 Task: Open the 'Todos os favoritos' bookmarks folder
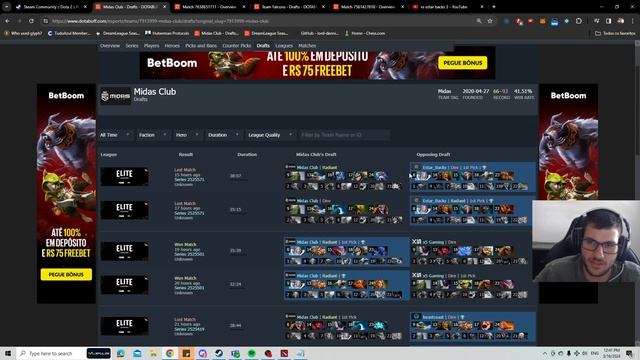pos(615,33)
